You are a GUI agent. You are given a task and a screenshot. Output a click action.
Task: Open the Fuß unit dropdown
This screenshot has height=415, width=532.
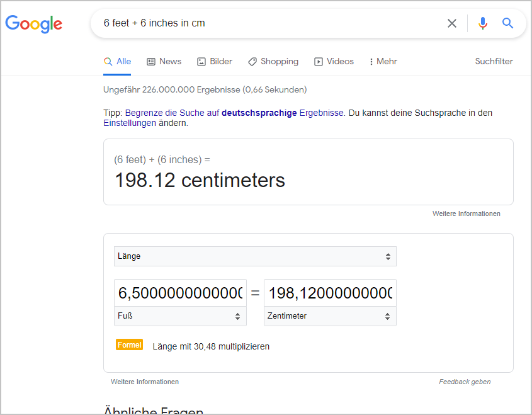[180, 316]
